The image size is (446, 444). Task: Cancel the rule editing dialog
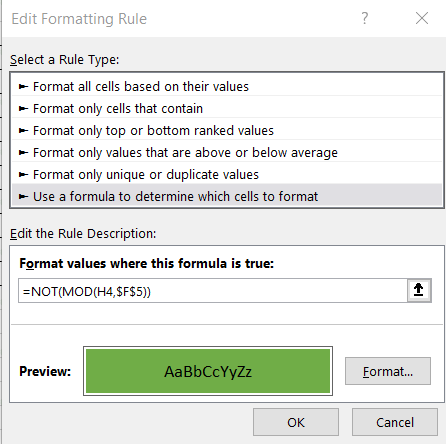[x=395, y=422]
